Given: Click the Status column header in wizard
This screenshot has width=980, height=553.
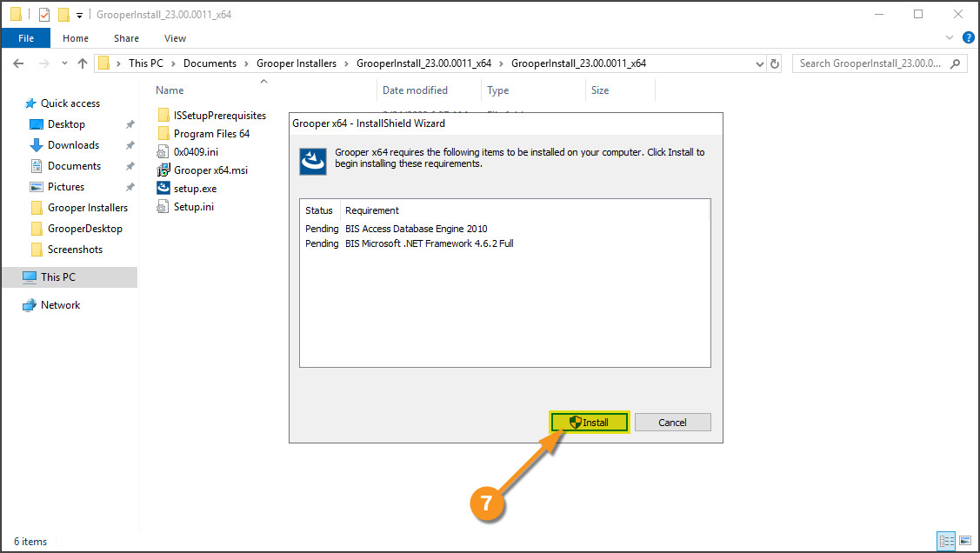Looking at the screenshot, I should click(320, 210).
